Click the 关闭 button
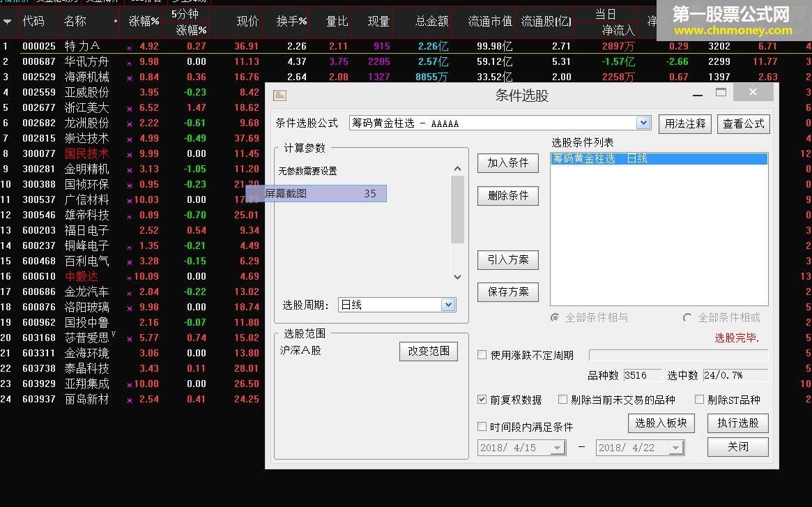The image size is (812, 507). click(x=737, y=446)
